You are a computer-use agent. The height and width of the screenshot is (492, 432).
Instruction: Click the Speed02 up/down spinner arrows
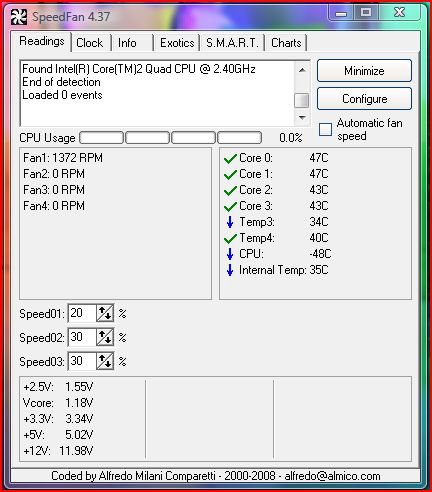[105, 337]
